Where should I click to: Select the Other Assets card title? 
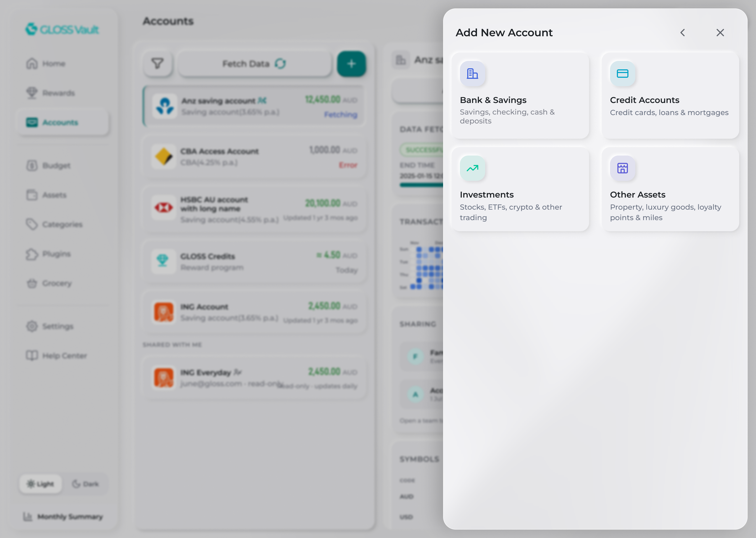(x=638, y=194)
